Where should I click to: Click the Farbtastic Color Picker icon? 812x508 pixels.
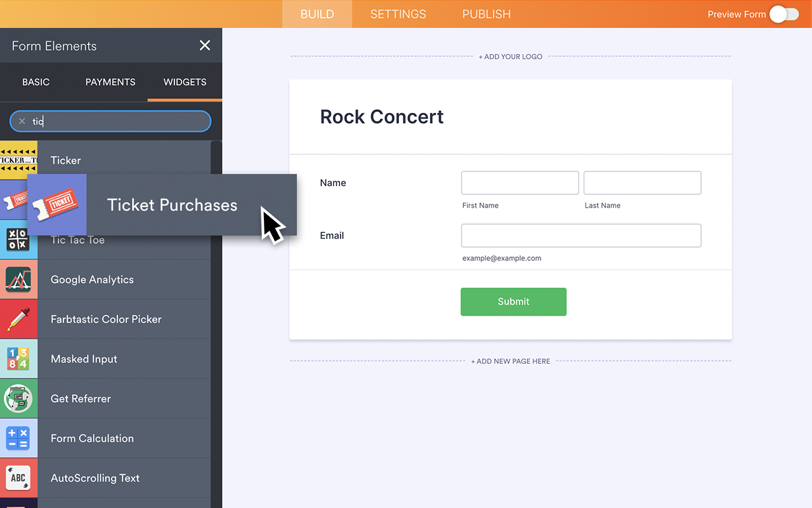[18, 319]
